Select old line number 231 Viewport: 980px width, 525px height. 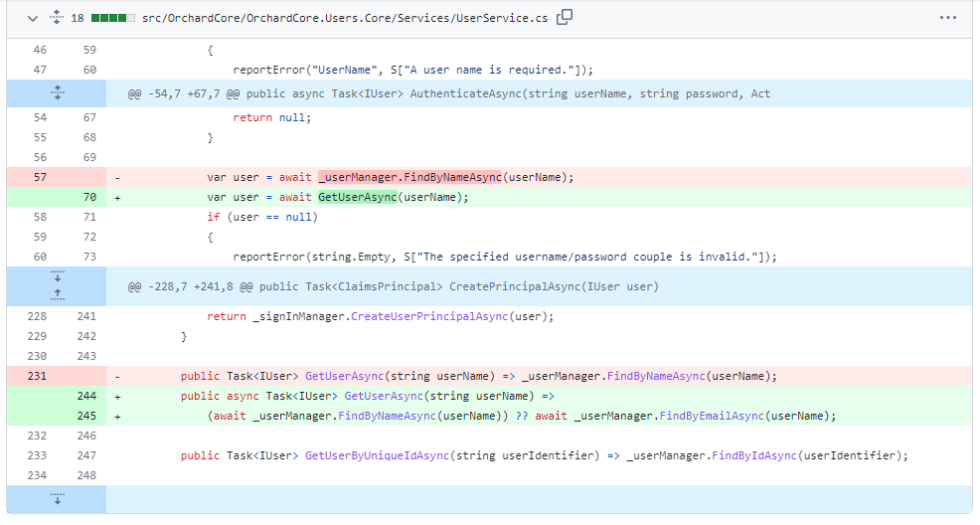[x=37, y=376]
